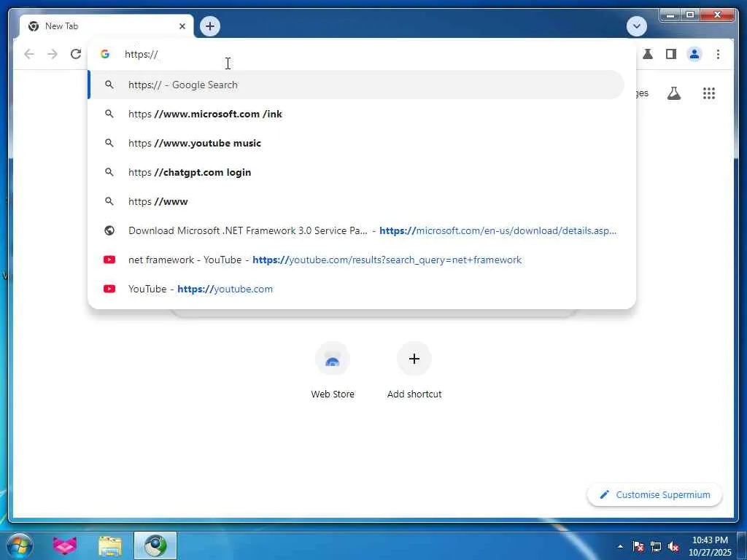This screenshot has width=747, height=560.
Task: Open Search Labs flask on page
Action: [x=673, y=93]
